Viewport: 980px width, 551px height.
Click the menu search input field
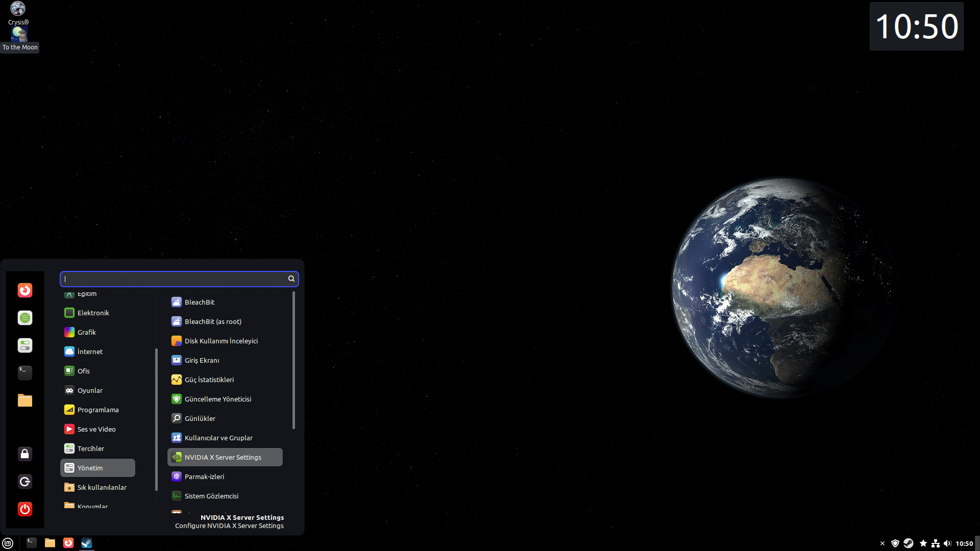click(x=174, y=279)
